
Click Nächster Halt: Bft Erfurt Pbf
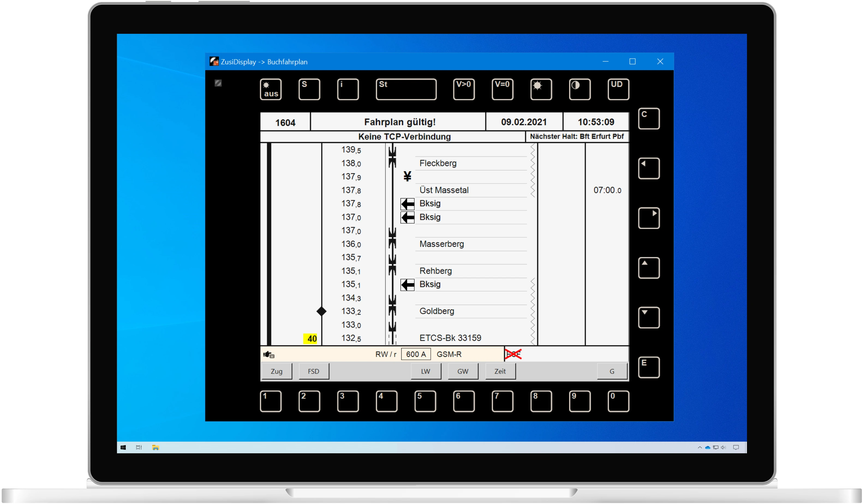coord(577,136)
